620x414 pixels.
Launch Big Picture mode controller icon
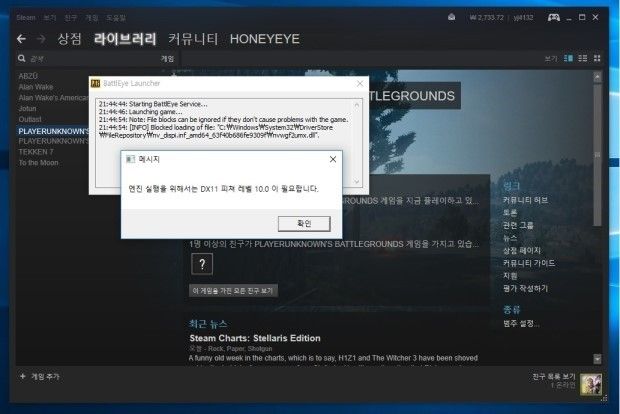tap(554, 17)
